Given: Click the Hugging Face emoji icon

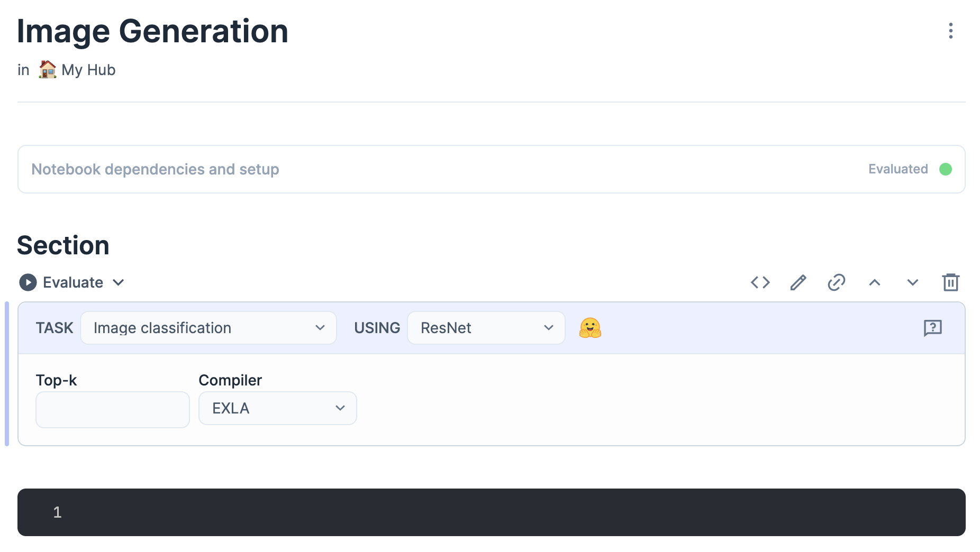Looking at the screenshot, I should (590, 328).
